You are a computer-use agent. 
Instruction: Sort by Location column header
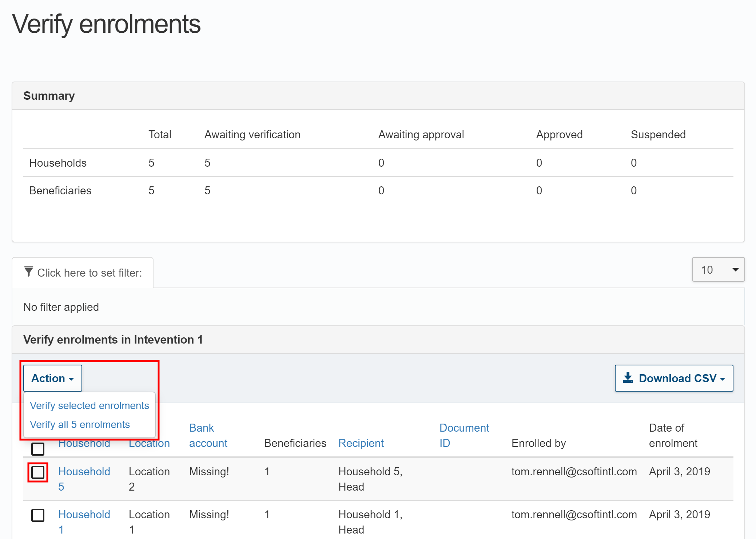149,445
